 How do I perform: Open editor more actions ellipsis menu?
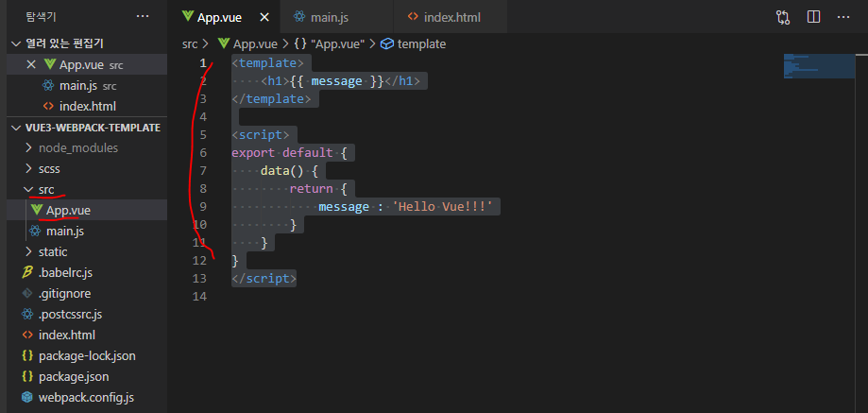coord(843,17)
